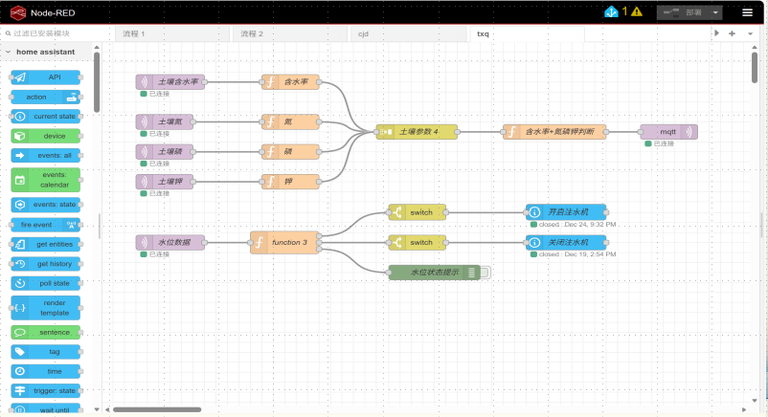The image size is (768, 417).
Task: Open the flow tab list dropdown
Action: (x=750, y=33)
